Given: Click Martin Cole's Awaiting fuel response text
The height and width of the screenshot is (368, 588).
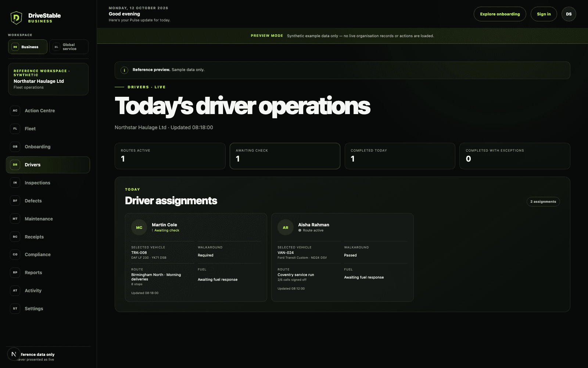Looking at the screenshot, I should 218,280.
